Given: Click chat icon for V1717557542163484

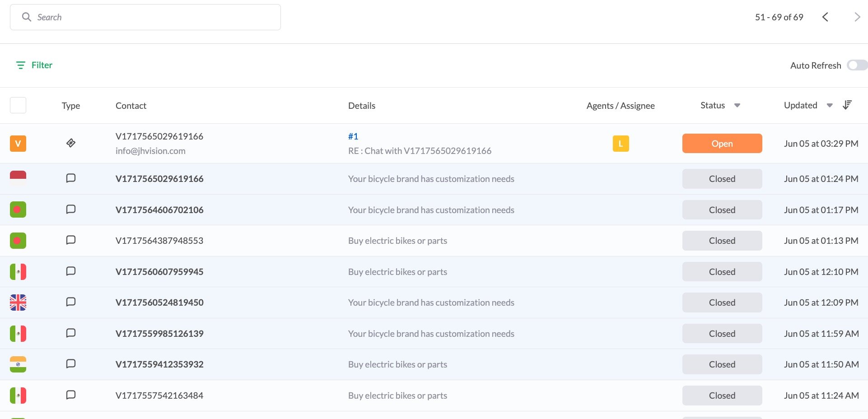Looking at the screenshot, I should [71, 395].
